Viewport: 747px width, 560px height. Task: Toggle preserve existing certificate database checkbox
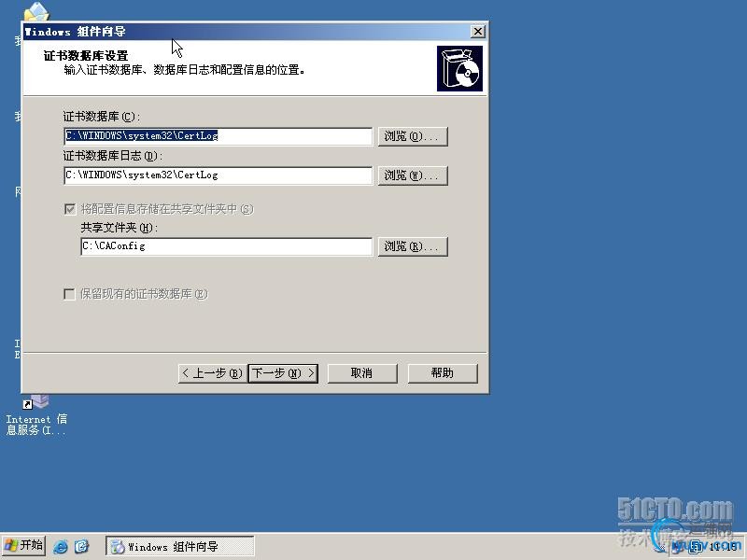[x=69, y=294]
